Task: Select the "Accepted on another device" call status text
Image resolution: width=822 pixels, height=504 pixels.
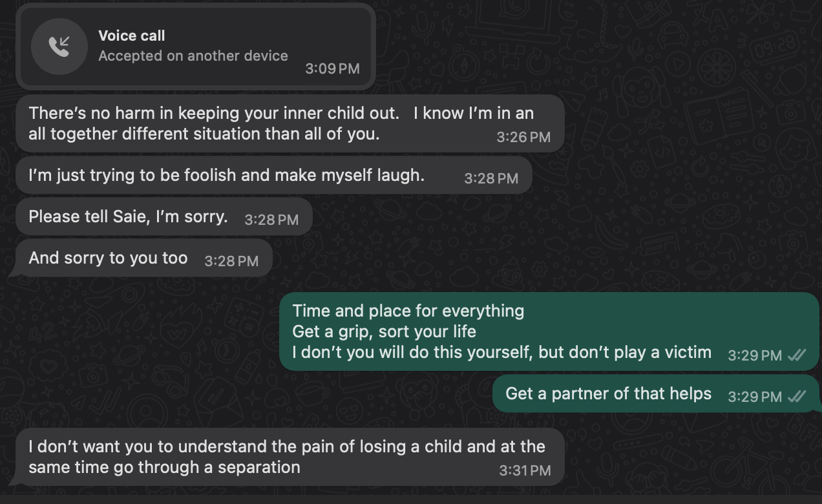Action: click(x=193, y=56)
